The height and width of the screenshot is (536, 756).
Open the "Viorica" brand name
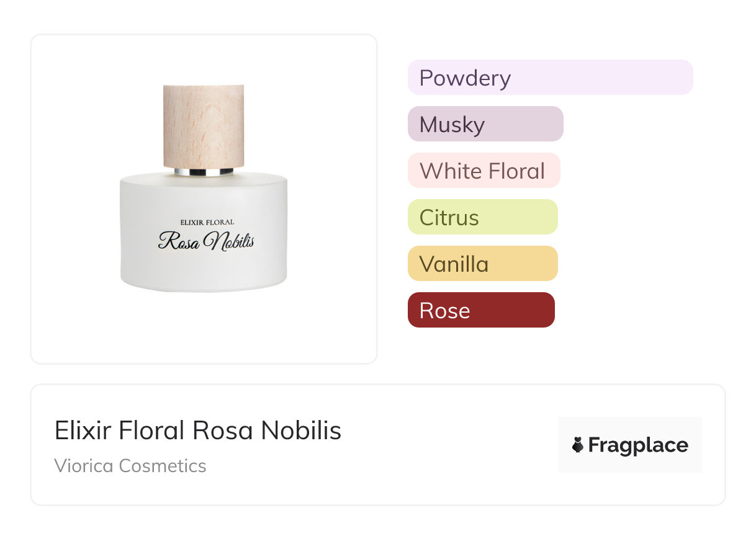point(83,466)
